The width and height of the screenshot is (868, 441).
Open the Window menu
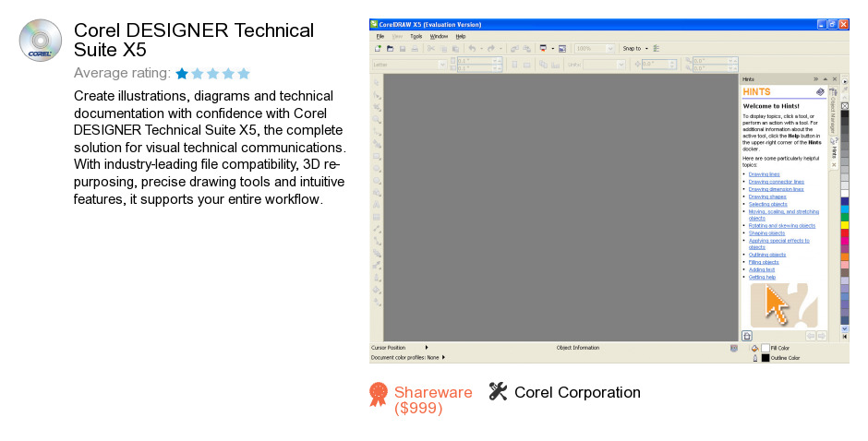[439, 37]
